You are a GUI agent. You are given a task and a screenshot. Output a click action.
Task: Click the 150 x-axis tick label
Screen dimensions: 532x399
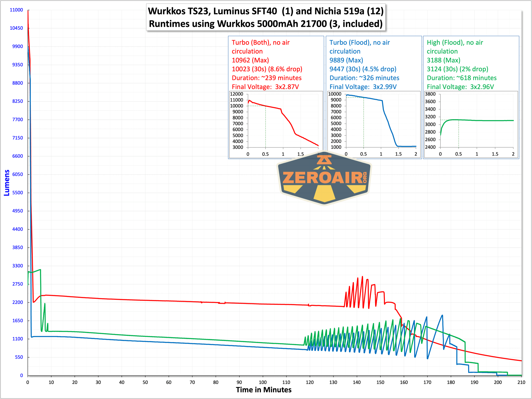pyautogui.click(x=380, y=382)
